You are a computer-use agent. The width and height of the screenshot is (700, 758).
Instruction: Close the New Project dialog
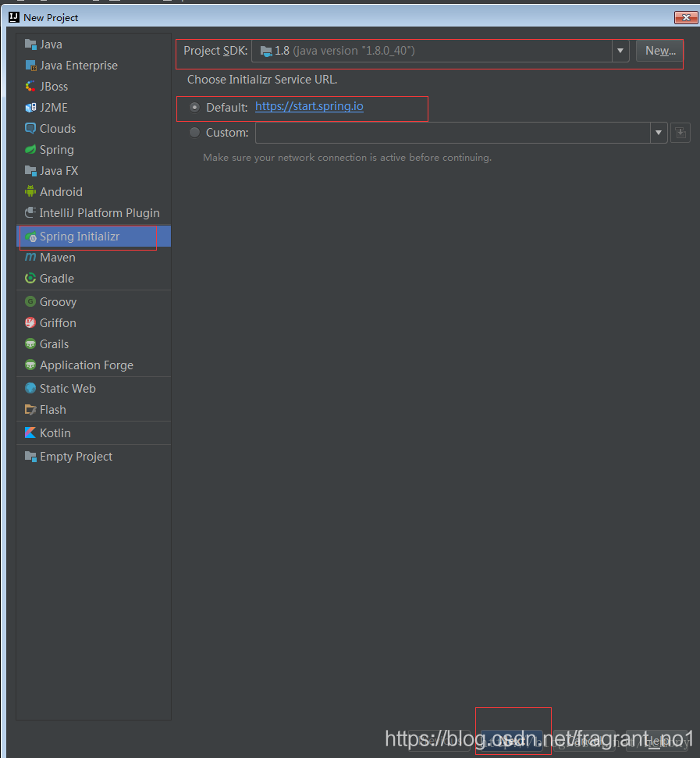[x=686, y=17]
